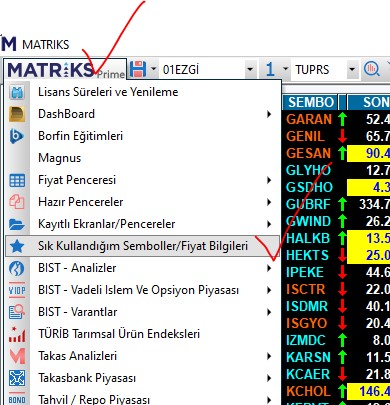Expand the Vadeli Islem Ve Opsiyon submenu arrow
390x405 pixels.
tap(269, 290)
